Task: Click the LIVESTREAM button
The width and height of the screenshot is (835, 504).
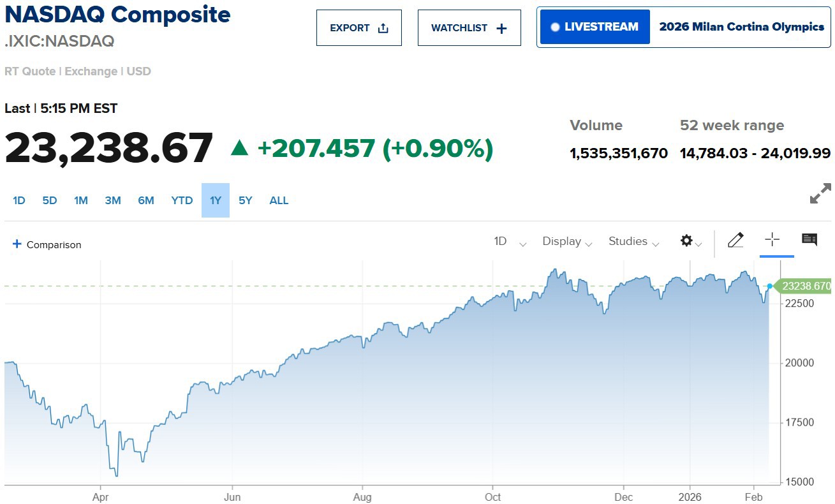Action: click(x=595, y=27)
